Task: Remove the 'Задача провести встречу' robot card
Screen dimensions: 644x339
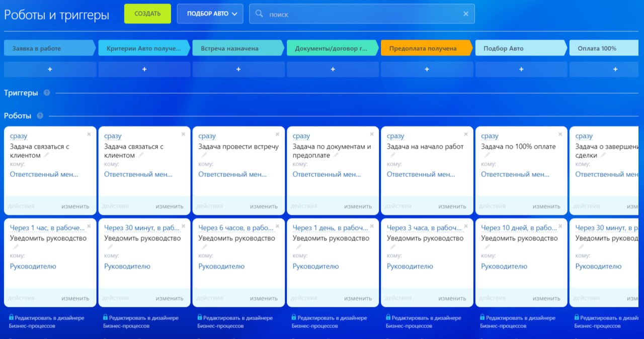Action: click(277, 134)
